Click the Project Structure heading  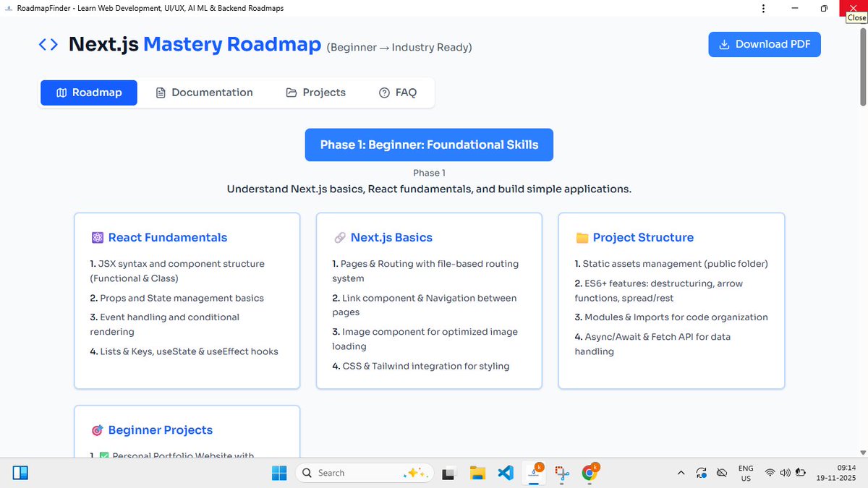(643, 238)
